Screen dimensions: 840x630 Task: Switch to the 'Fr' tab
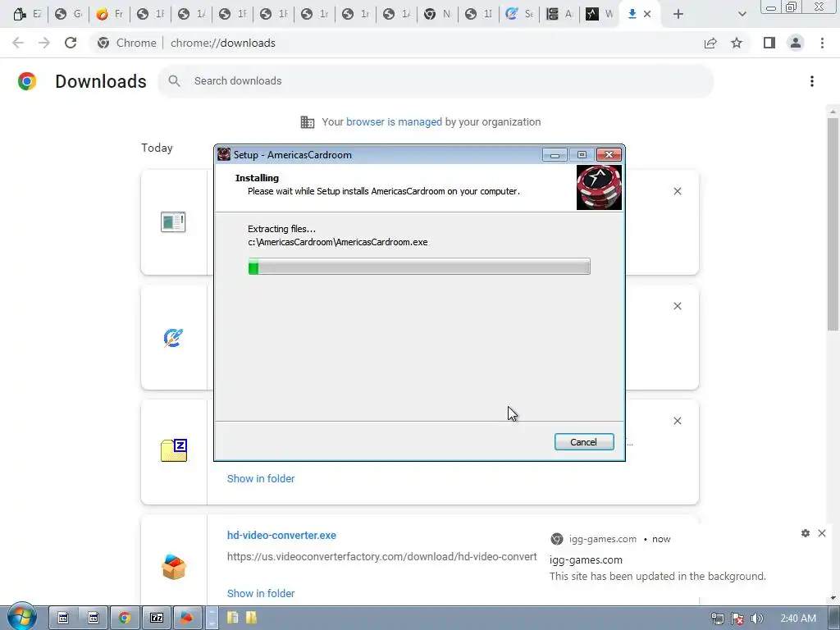(x=110, y=15)
